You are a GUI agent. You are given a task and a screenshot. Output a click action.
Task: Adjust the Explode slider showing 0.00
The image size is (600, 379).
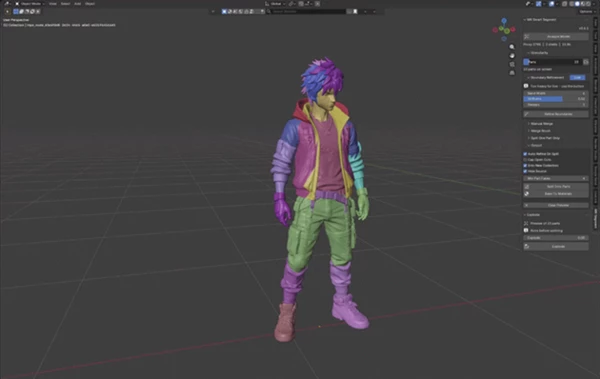[x=556, y=238]
